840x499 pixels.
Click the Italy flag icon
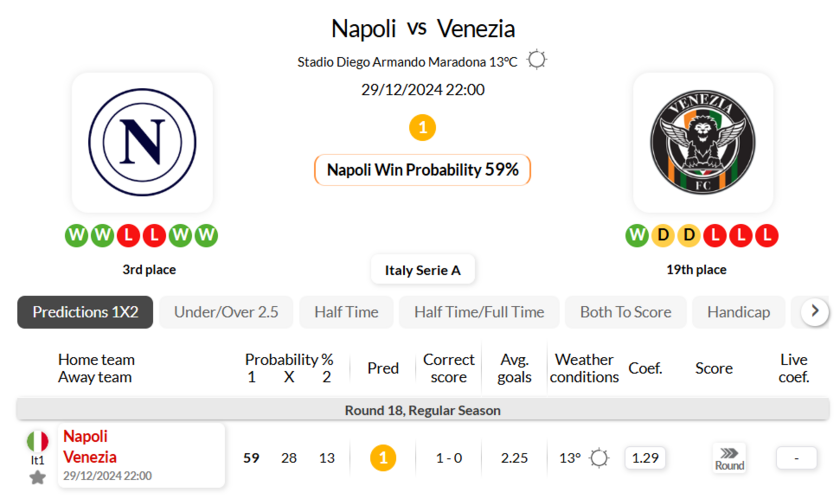[x=38, y=441]
